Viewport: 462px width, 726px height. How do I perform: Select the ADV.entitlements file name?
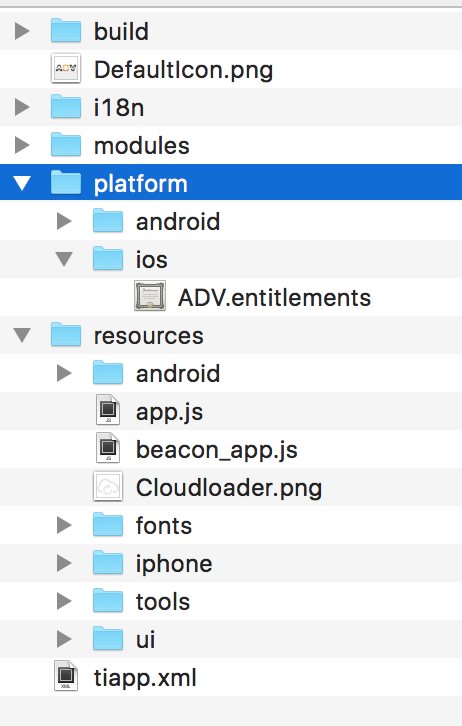point(275,298)
